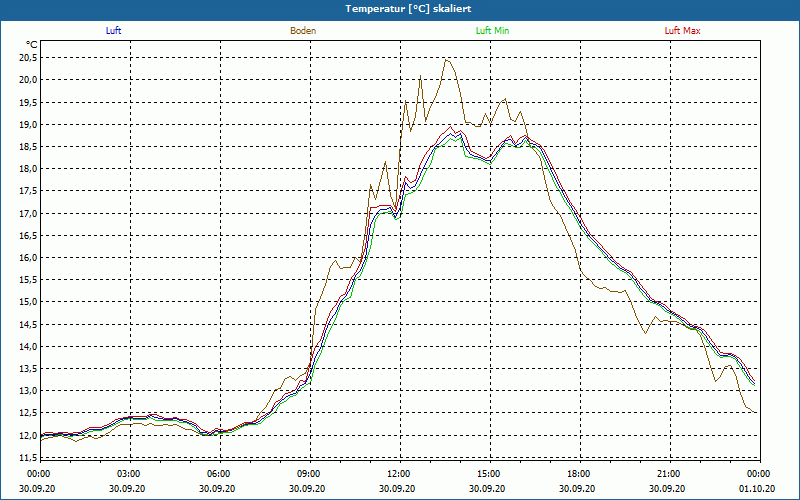The height and width of the screenshot is (500, 800).
Task: Click the 13,5 y-axis value
Action: (28, 369)
